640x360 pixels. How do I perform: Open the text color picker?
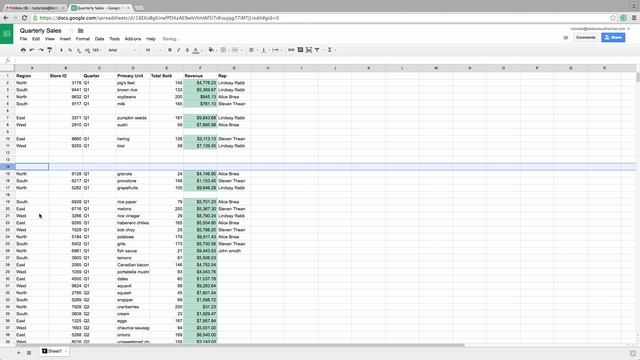click(x=196, y=50)
